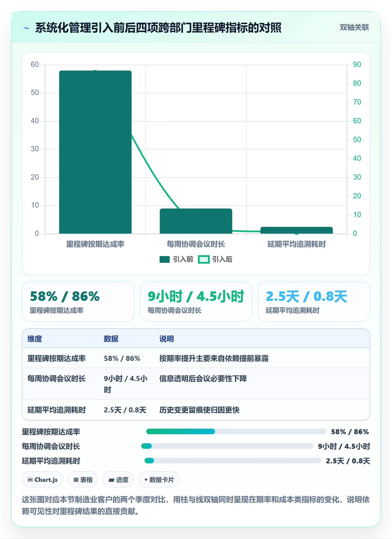
Task: Select table row 里程碑按期达成率
Action: coord(196,358)
